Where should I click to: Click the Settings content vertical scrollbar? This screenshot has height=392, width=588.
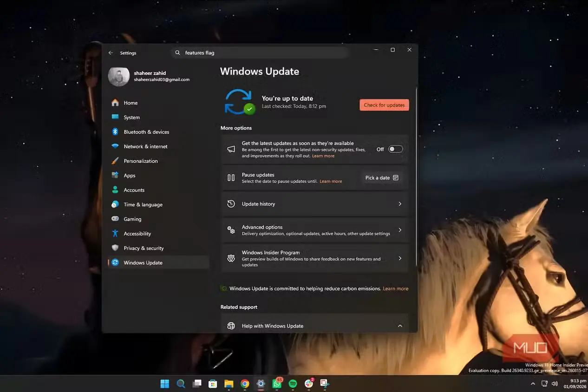click(x=416, y=176)
